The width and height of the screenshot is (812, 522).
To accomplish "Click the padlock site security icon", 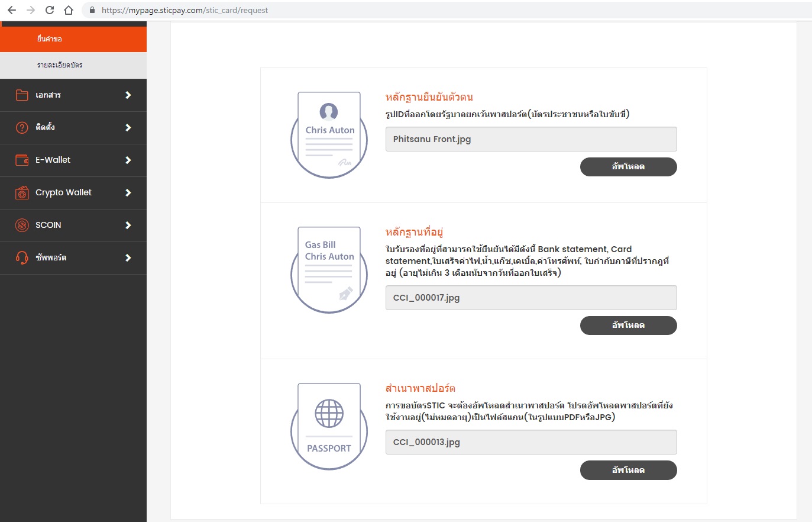I will (x=92, y=10).
